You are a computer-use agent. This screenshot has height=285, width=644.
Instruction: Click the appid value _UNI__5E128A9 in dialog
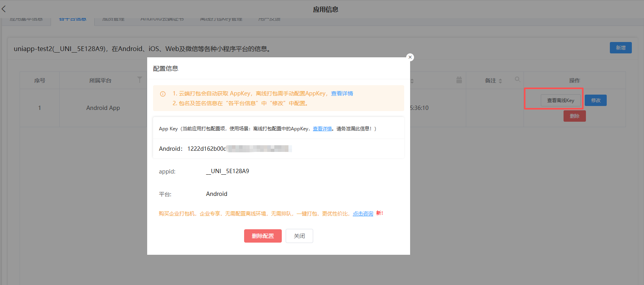[228, 171]
